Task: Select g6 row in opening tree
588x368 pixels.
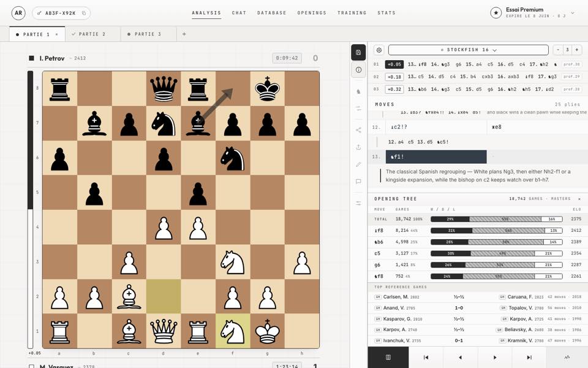Action: (478, 265)
